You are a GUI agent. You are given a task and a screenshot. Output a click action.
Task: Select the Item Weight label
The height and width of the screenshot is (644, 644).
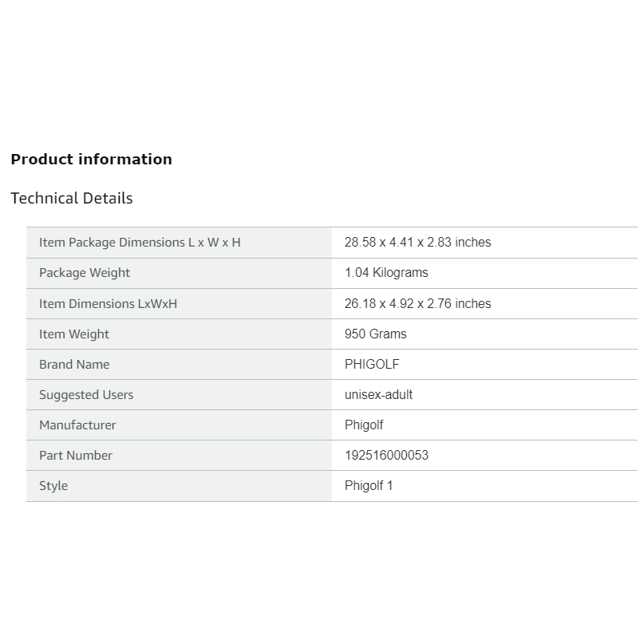click(x=74, y=334)
